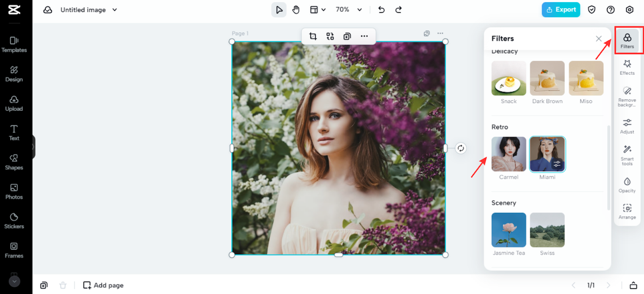Image resolution: width=644 pixels, height=294 pixels.
Task: Click the Retro category heading
Action: pos(500,127)
